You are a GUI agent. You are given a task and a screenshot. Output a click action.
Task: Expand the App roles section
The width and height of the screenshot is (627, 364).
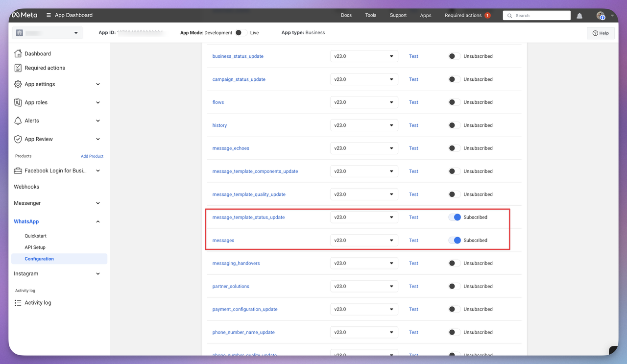[x=98, y=102]
